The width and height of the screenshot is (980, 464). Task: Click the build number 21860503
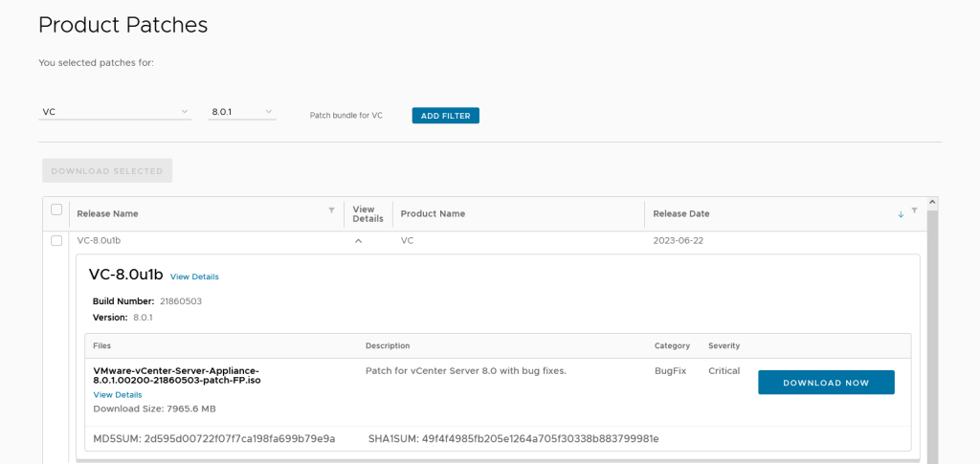[181, 301]
